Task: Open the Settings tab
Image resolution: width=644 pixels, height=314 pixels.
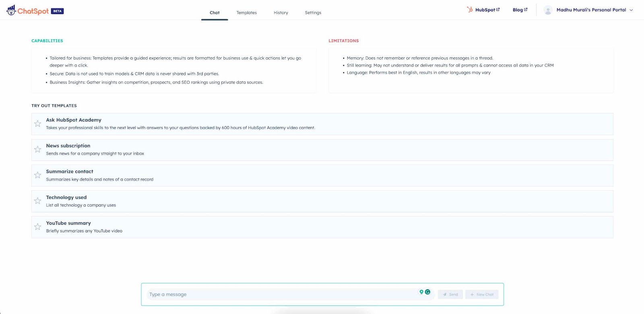Action: [313, 12]
